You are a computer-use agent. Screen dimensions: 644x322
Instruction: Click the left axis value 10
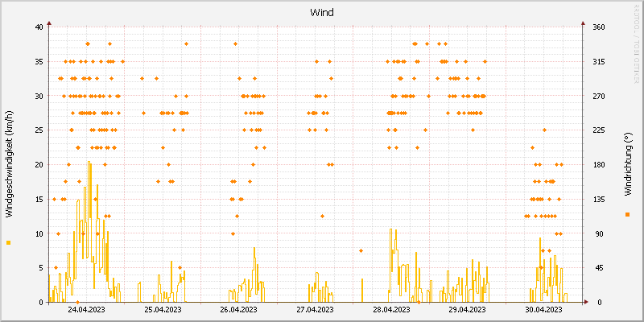pyautogui.click(x=39, y=233)
